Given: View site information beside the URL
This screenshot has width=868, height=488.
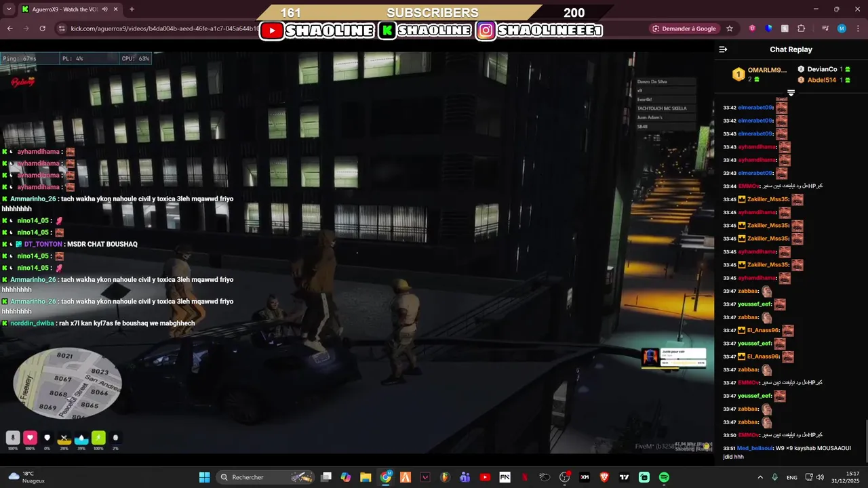Looking at the screenshot, I should (62, 28).
